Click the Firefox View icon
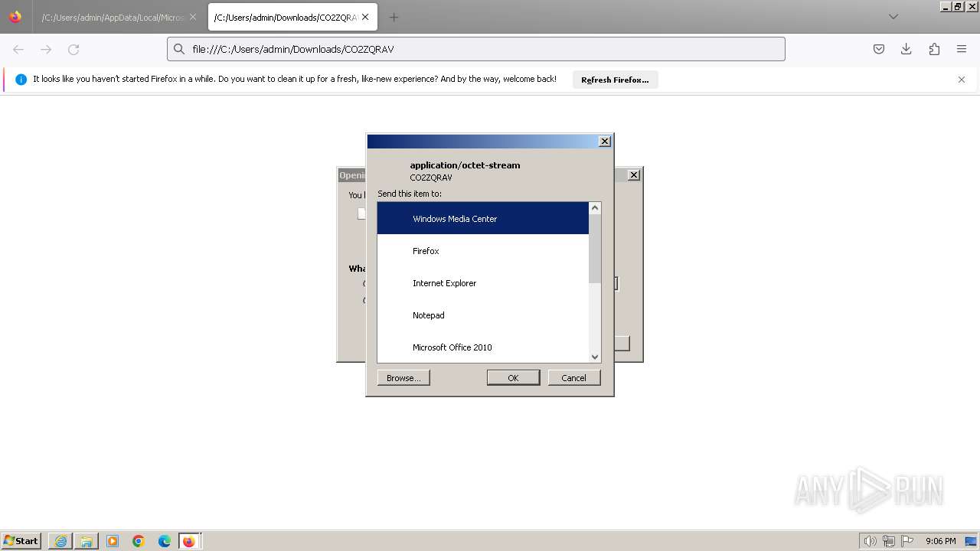Viewport: 980px width, 551px height. click(15, 17)
